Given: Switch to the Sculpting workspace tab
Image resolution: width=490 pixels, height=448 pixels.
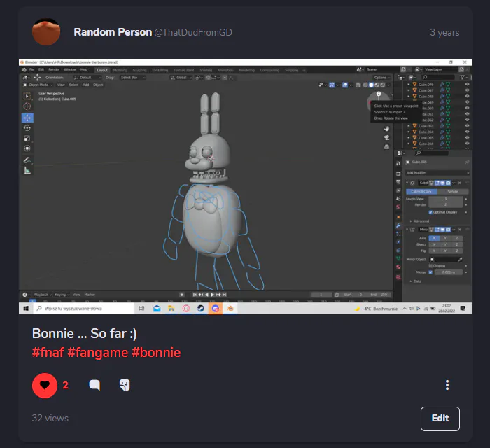Looking at the screenshot, I should (139, 70).
